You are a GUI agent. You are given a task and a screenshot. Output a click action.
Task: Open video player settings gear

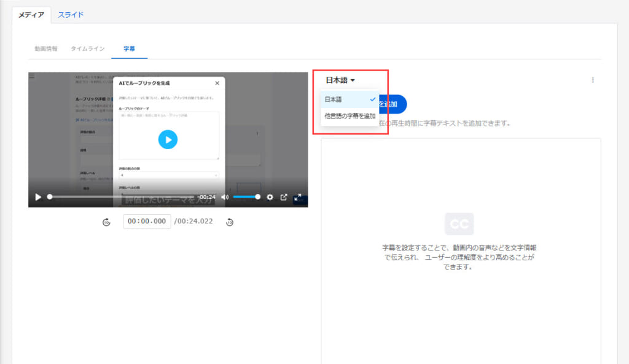[x=270, y=197]
